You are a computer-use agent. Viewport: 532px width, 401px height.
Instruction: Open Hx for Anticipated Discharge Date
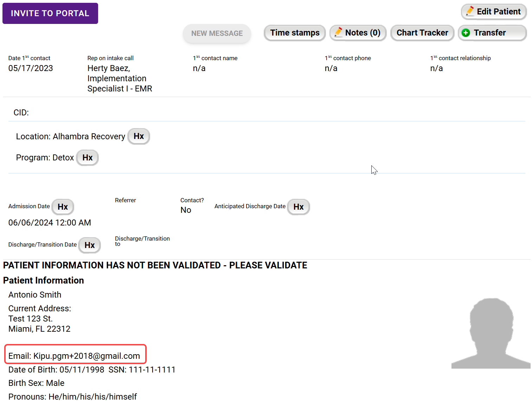pyautogui.click(x=298, y=207)
